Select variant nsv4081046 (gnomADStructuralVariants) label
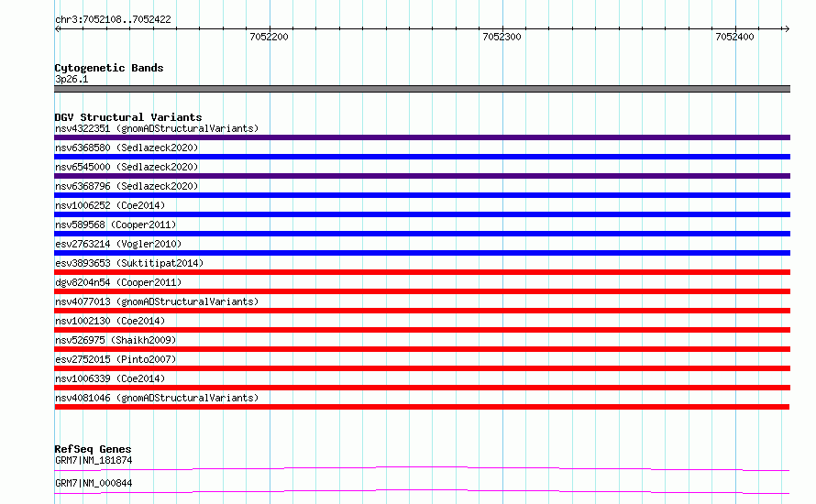The height and width of the screenshot is (504, 816). 157,398
